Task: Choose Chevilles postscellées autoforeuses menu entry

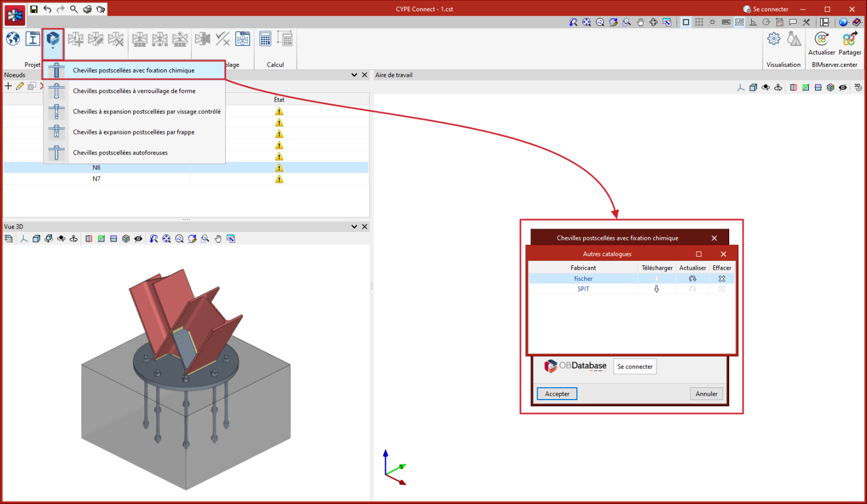Action: coord(120,153)
